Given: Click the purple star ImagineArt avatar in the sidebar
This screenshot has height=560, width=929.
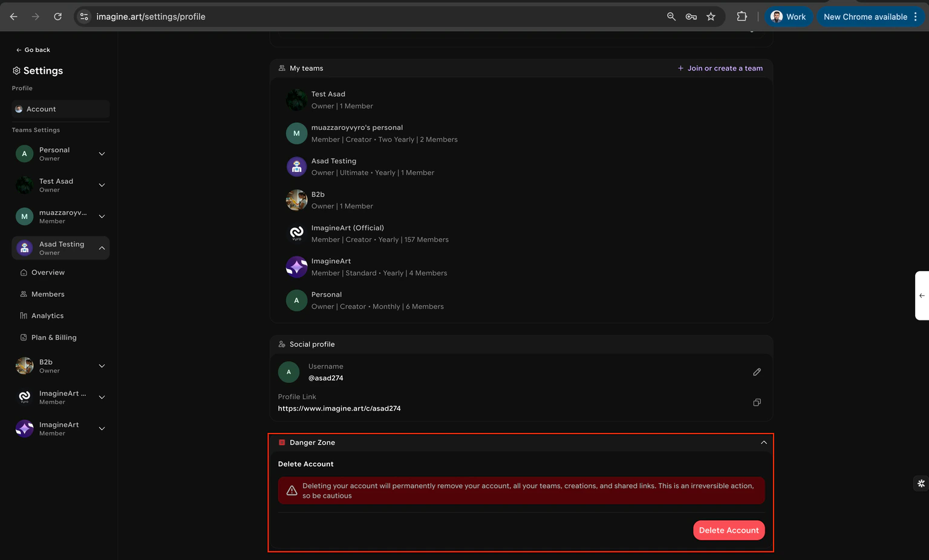Looking at the screenshot, I should [x=24, y=429].
